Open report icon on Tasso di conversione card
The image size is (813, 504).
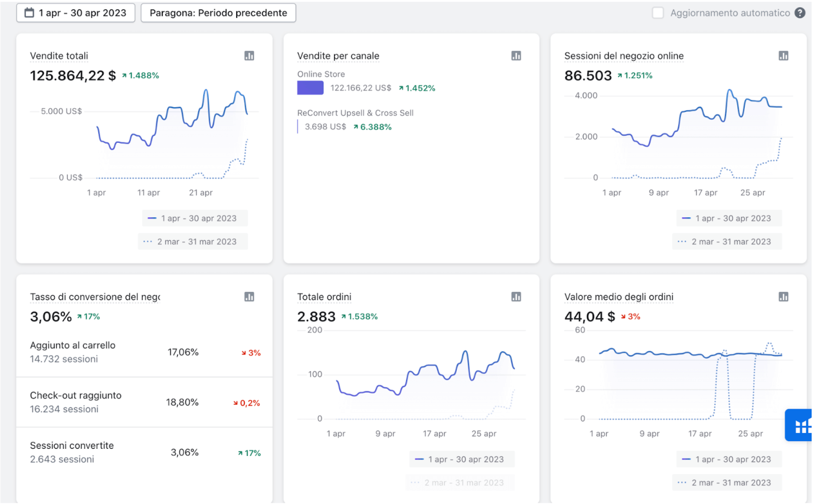pyautogui.click(x=249, y=296)
